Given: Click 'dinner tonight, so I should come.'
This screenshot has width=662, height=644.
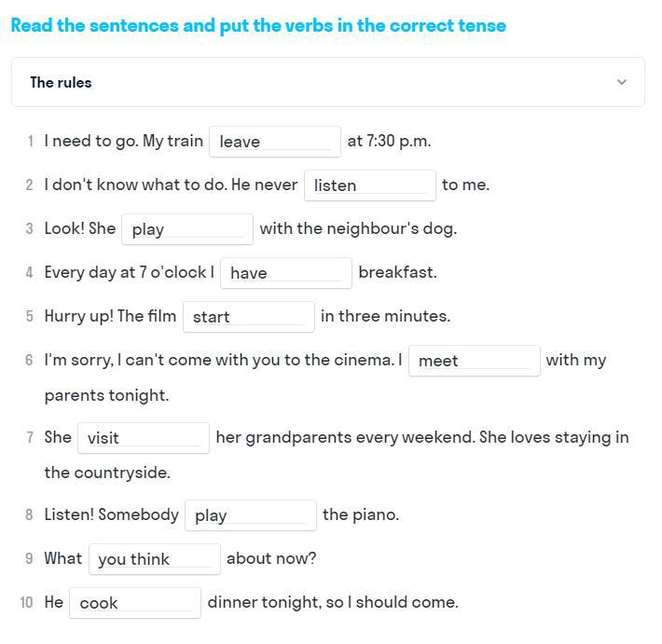Looking at the screenshot, I should pyautogui.click(x=333, y=602).
